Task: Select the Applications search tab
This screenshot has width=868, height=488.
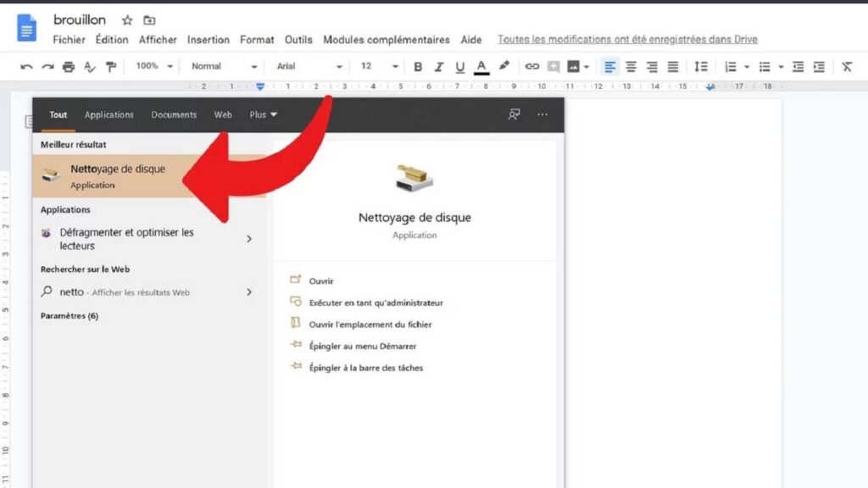Action: click(x=109, y=114)
